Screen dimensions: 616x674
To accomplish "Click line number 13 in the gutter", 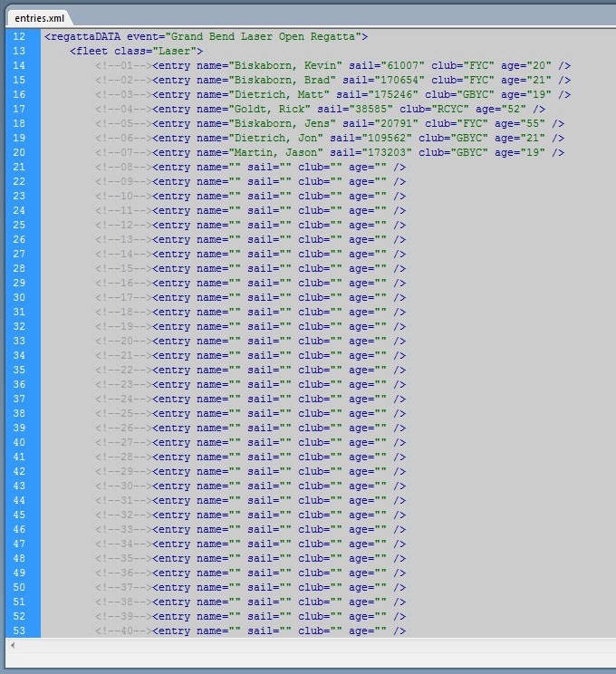I will [19, 51].
